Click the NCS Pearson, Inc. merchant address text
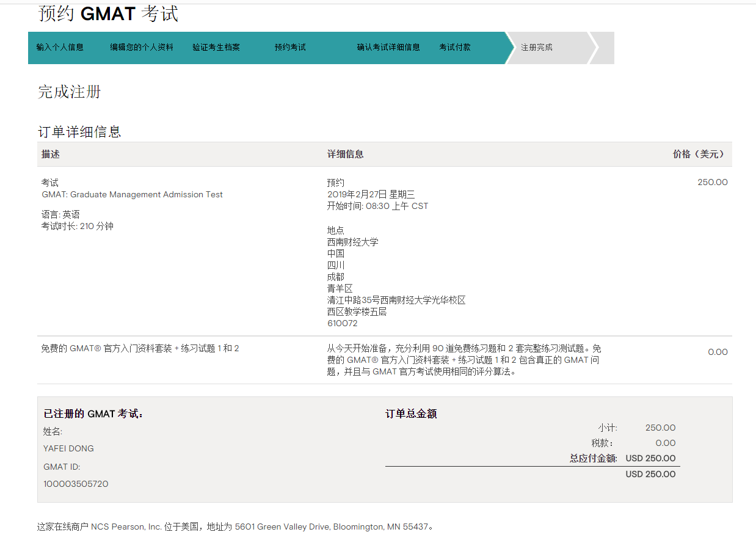The image size is (756, 554). click(x=234, y=526)
